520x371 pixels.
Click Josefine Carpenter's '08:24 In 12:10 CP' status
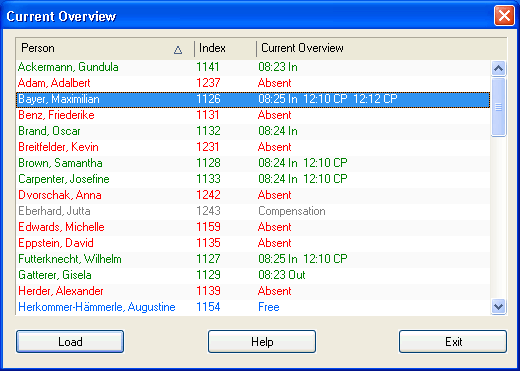(303, 179)
